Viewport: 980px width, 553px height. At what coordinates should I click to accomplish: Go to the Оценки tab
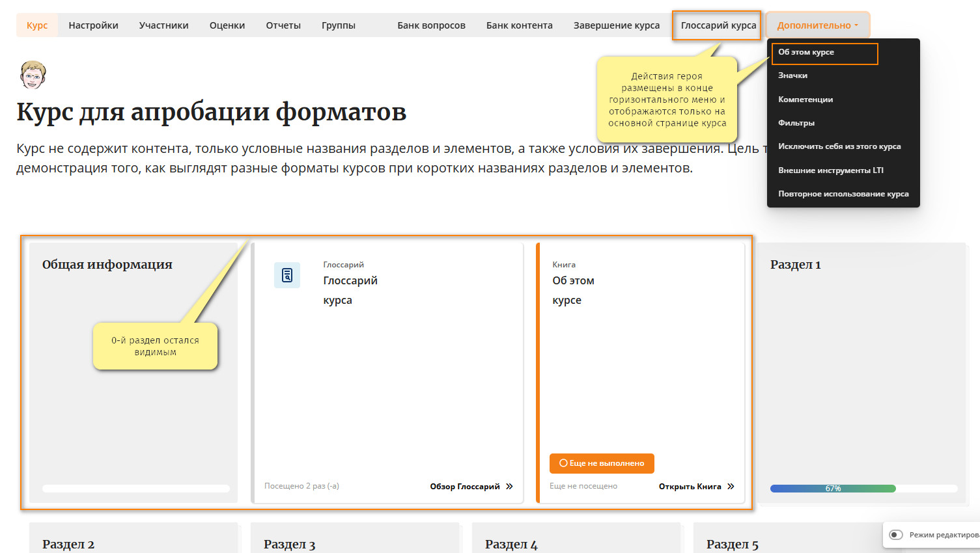(227, 25)
